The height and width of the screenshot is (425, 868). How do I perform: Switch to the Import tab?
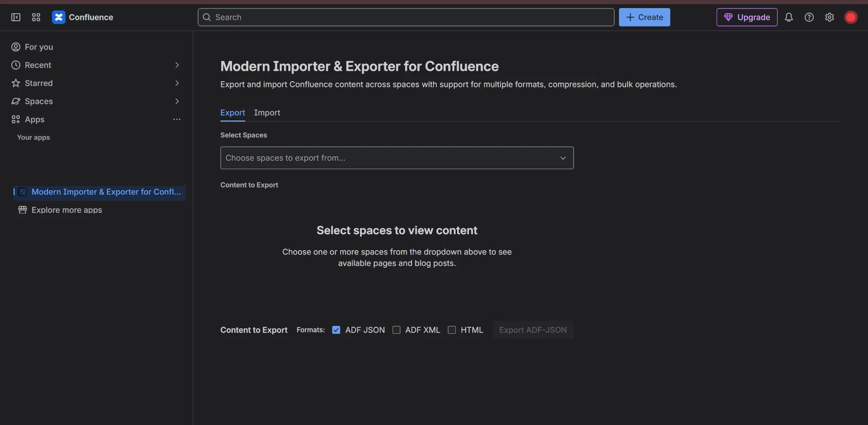(267, 113)
